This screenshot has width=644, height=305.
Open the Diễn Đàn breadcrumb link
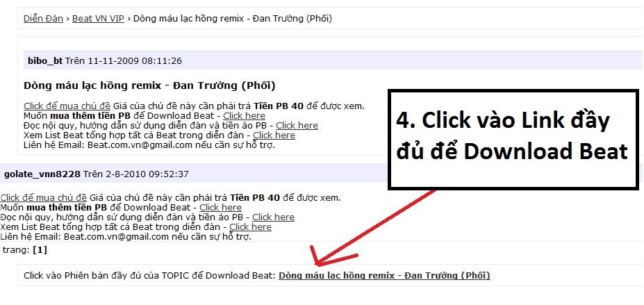click(43, 19)
